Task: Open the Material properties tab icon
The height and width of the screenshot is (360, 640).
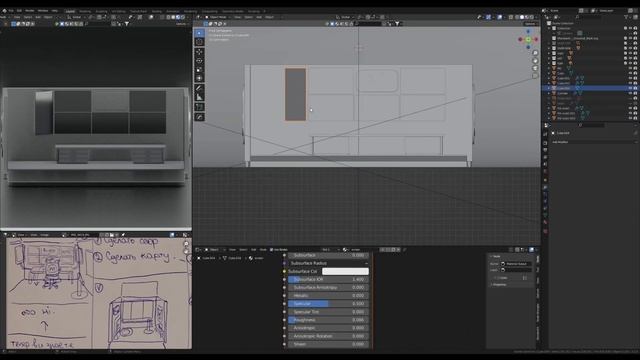Action: 546,222
